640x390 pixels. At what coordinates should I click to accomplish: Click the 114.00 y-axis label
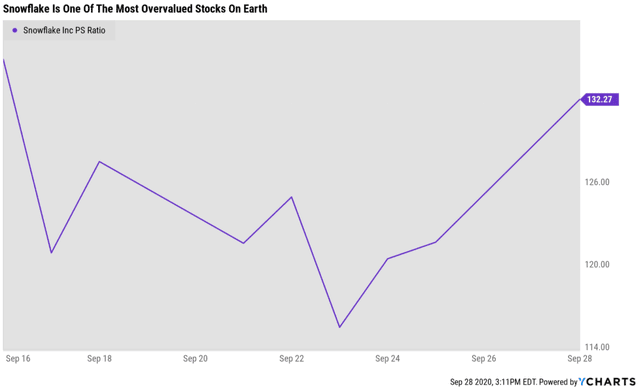click(x=597, y=347)
